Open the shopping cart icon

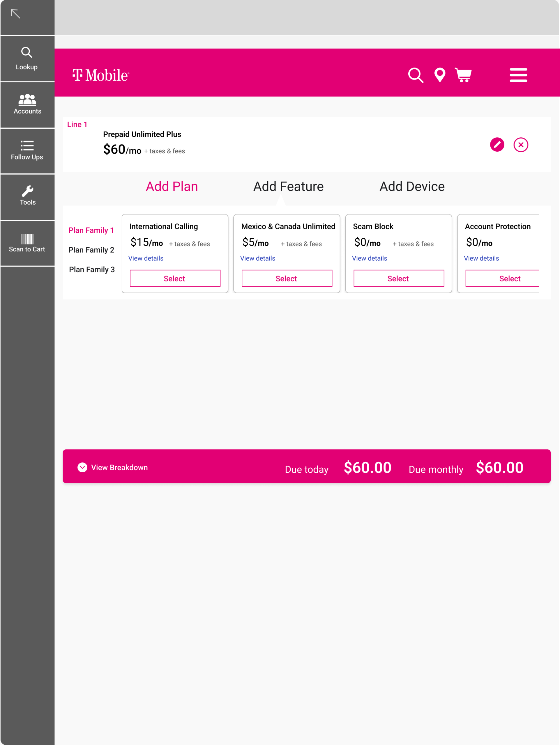pos(463,75)
